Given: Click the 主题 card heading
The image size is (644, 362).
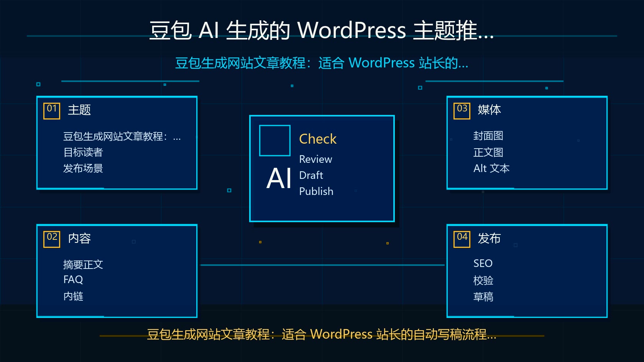Looking at the screenshot, I should [x=79, y=110].
